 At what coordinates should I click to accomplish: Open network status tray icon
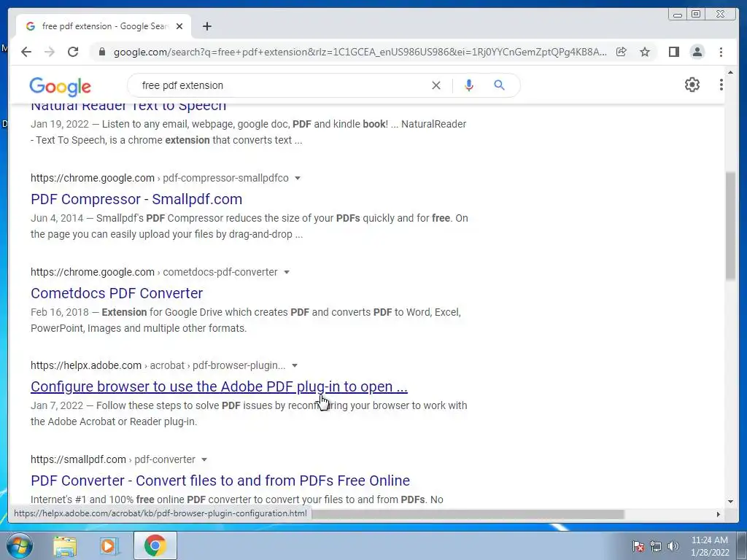click(656, 546)
